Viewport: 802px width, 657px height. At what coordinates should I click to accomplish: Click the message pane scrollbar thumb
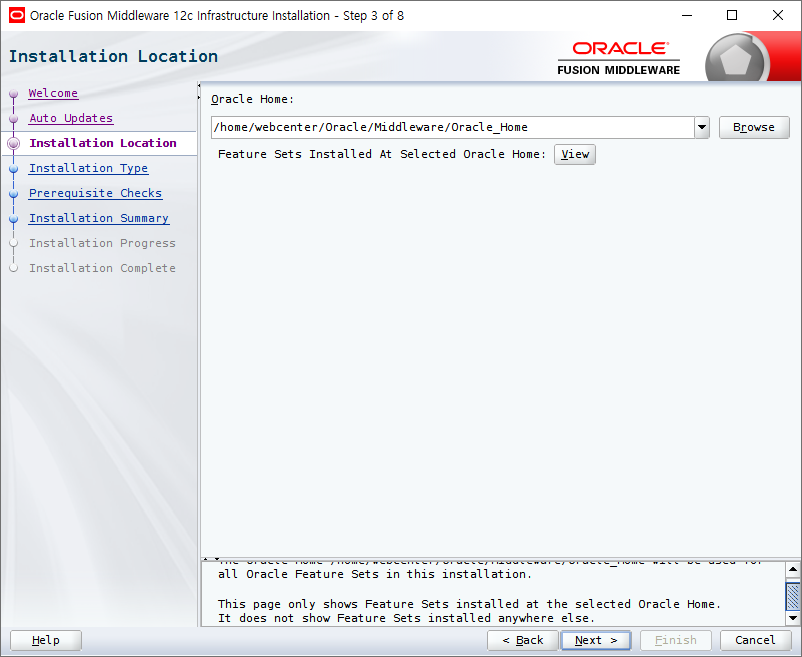coord(793,596)
